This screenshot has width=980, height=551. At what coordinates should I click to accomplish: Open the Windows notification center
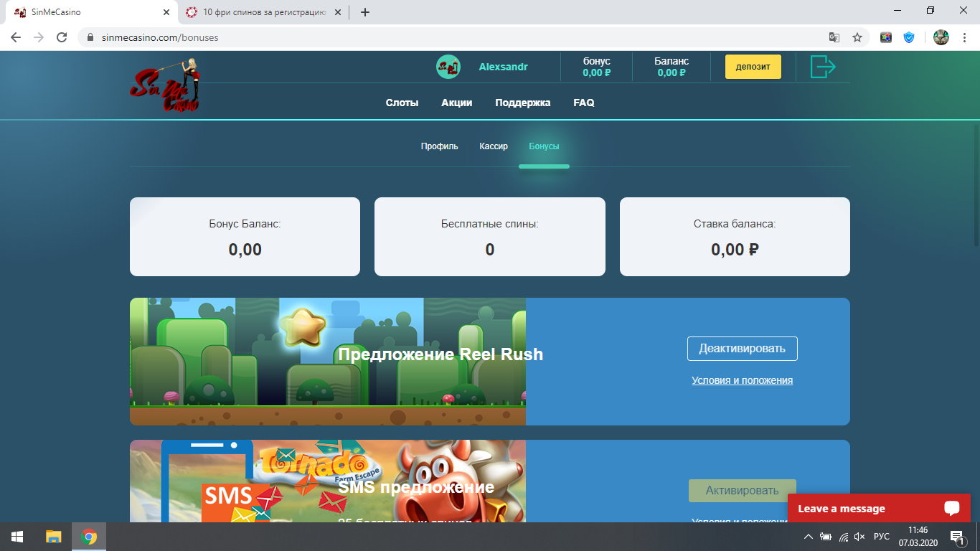point(956,537)
